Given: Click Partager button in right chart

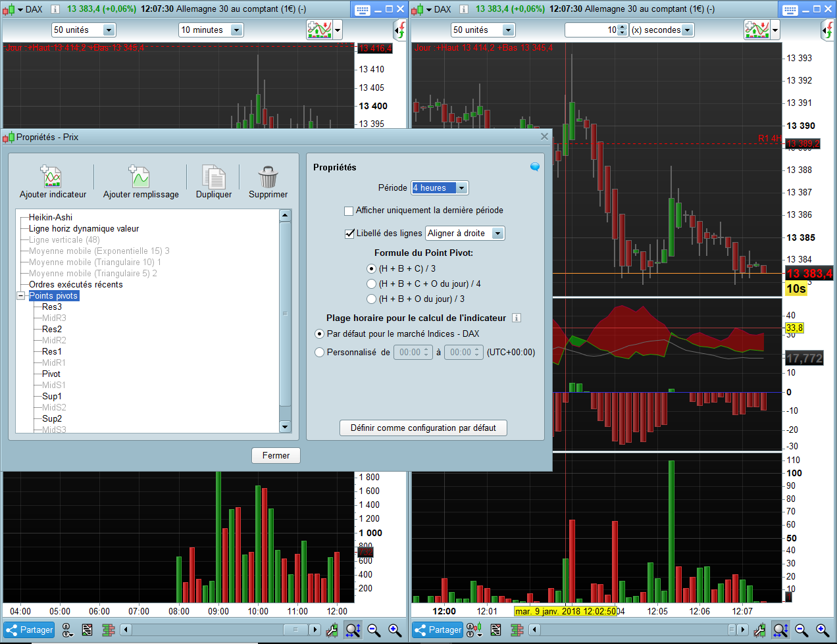Looking at the screenshot, I should coord(438,630).
